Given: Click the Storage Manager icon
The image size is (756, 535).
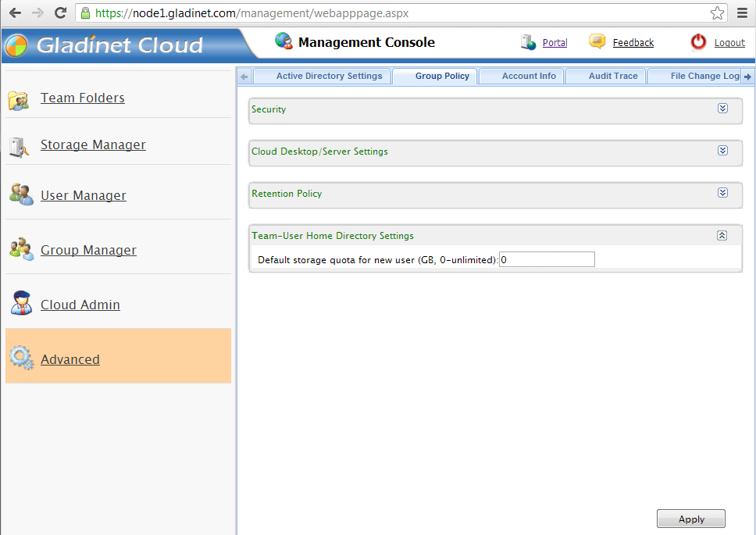Looking at the screenshot, I should tap(19, 147).
